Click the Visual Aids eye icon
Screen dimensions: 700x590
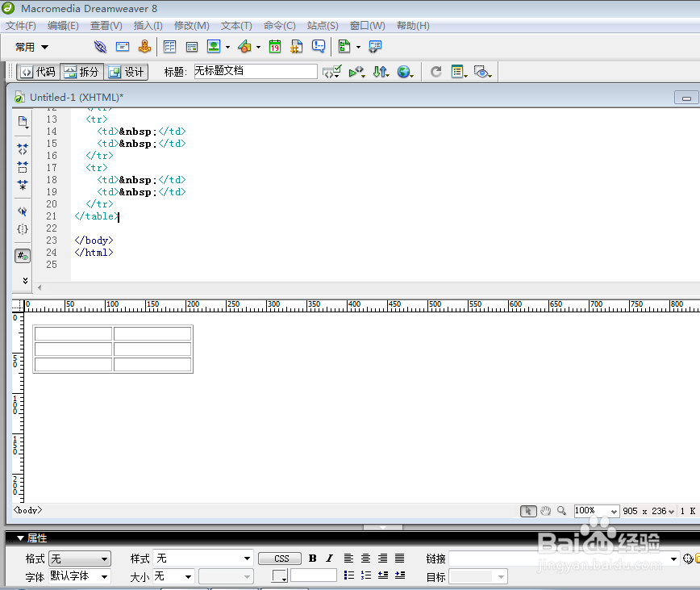point(482,72)
